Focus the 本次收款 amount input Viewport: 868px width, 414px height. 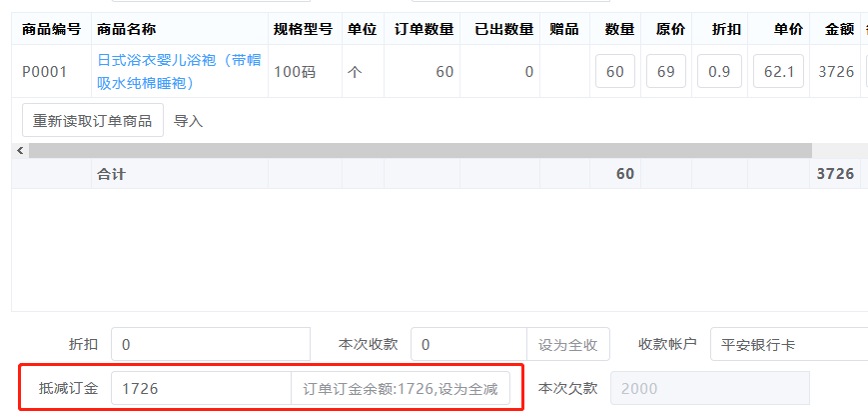point(467,345)
